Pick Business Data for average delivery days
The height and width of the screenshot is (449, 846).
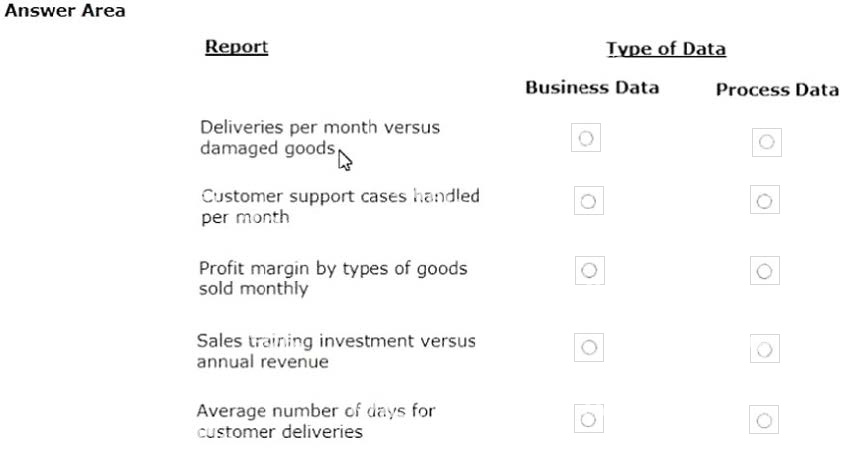point(589,418)
